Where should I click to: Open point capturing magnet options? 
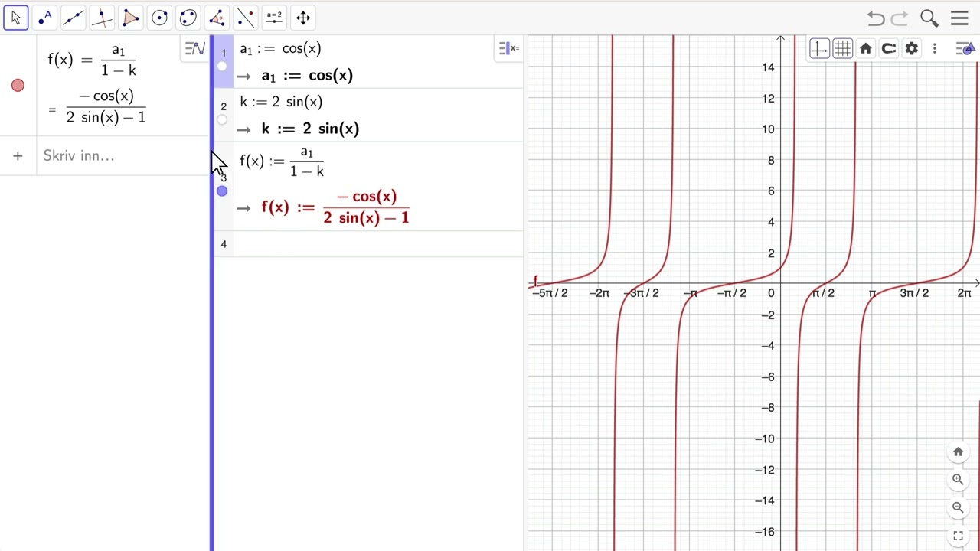[x=889, y=49]
